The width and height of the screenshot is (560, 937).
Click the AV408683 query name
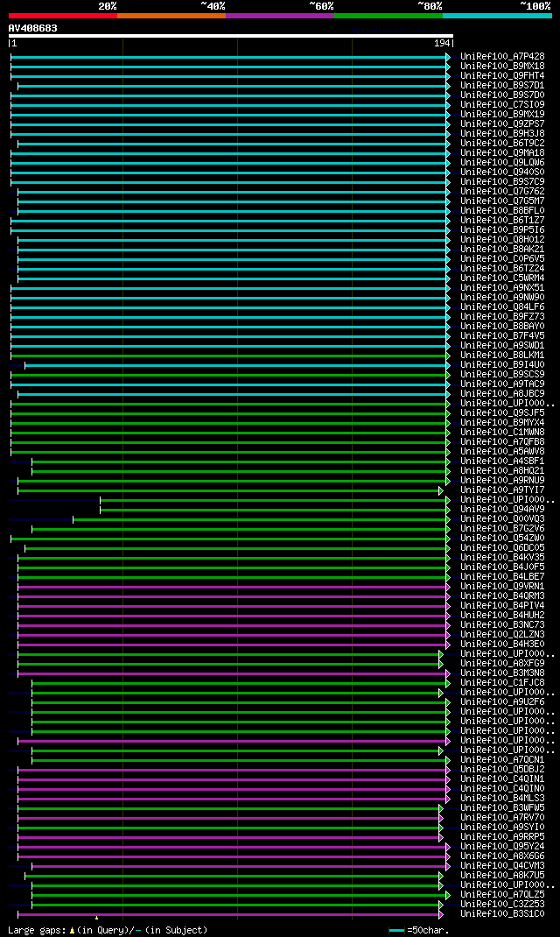(33, 28)
